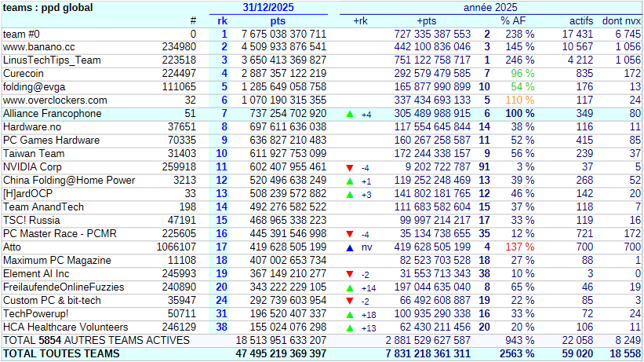Click the '+rk' column header

click(x=361, y=21)
